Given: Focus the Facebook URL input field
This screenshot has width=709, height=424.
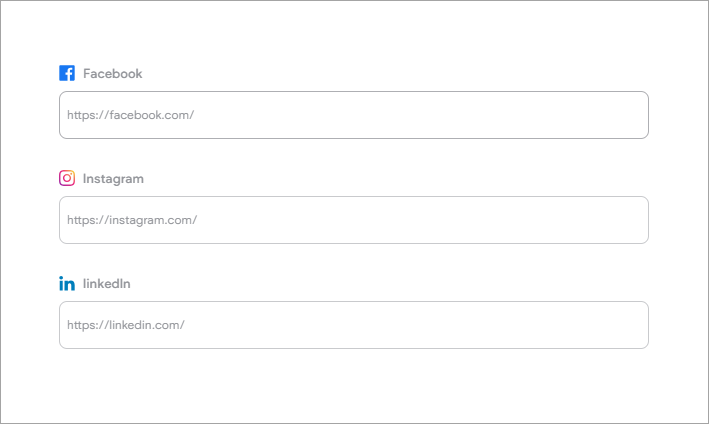Looking at the screenshot, I should pyautogui.click(x=353, y=115).
